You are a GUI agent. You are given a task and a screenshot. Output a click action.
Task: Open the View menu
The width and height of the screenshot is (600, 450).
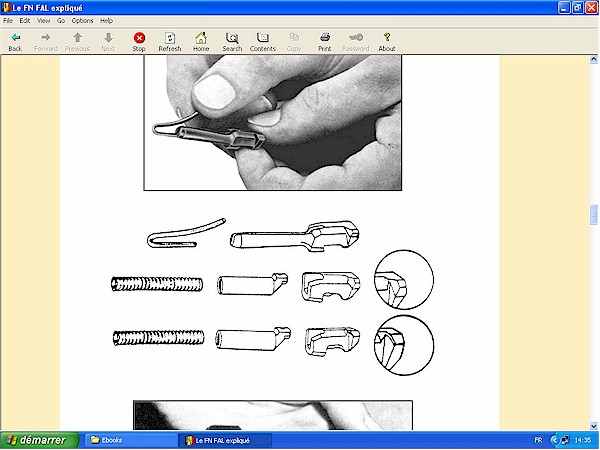[x=43, y=21]
